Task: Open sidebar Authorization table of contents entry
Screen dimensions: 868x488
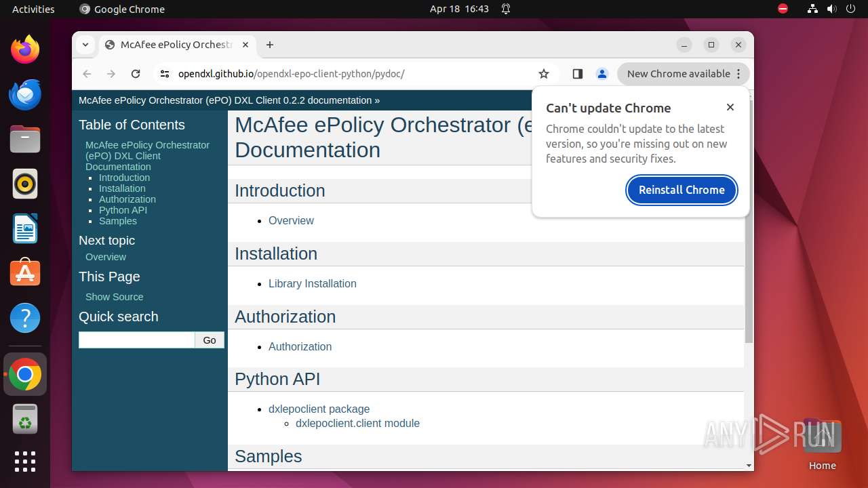Action: point(127,199)
